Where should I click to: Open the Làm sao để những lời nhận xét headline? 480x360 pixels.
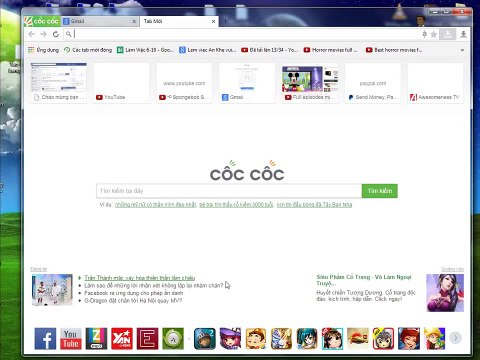(153, 285)
